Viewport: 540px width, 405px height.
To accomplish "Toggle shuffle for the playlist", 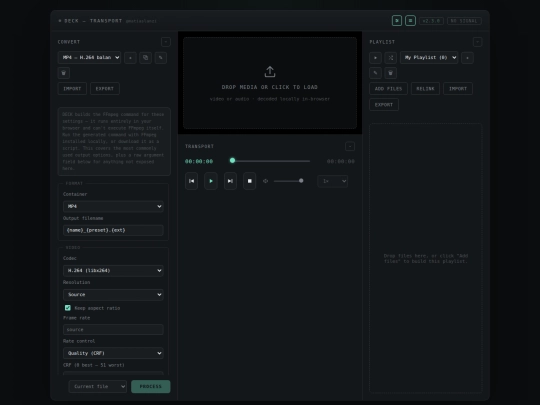I will (391, 58).
